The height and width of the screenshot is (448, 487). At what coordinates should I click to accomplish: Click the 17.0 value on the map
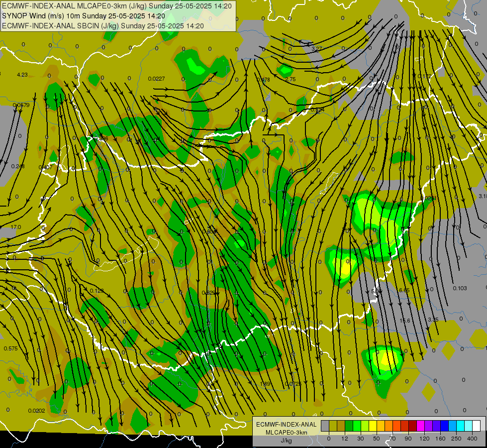pos(15,227)
